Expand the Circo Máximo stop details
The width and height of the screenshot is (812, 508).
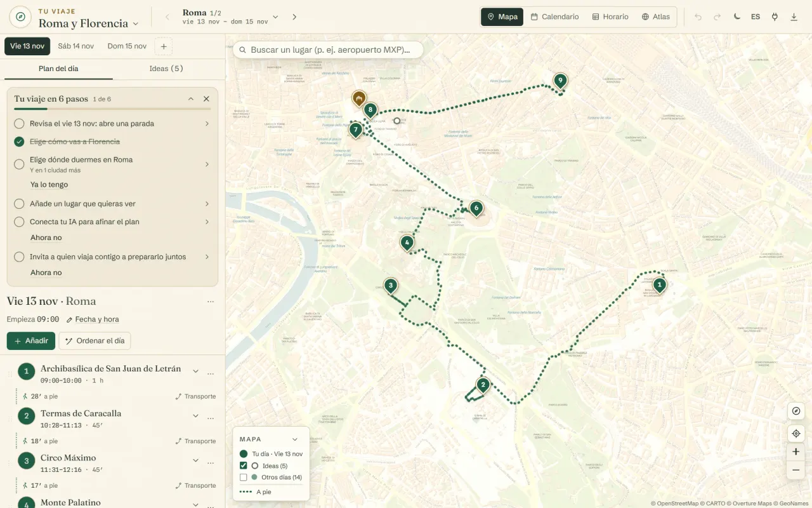(x=195, y=461)
